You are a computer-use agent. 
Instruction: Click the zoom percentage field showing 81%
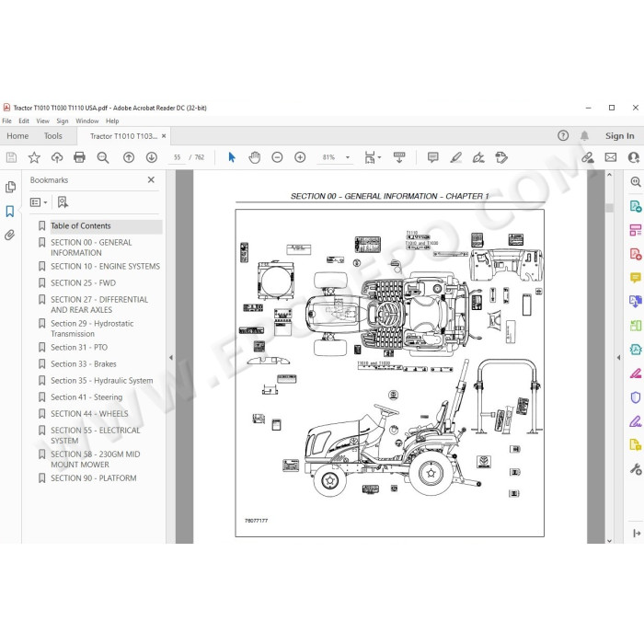coord(329,157)
